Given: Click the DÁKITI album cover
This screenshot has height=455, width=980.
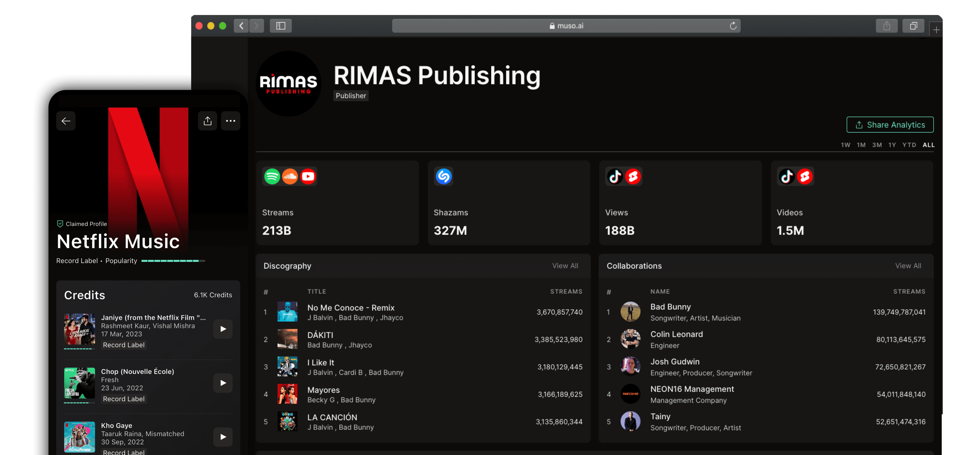Looking at the screenshot, I should click(x=287, y=339).
